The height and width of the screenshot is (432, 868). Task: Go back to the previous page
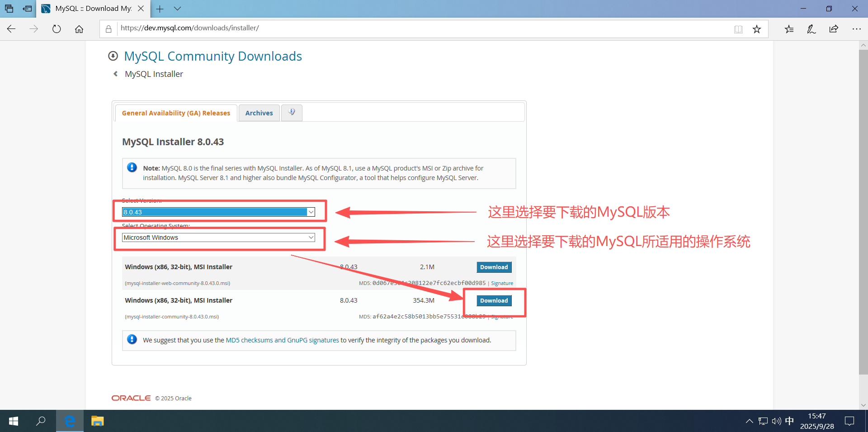tap(11, 29)
